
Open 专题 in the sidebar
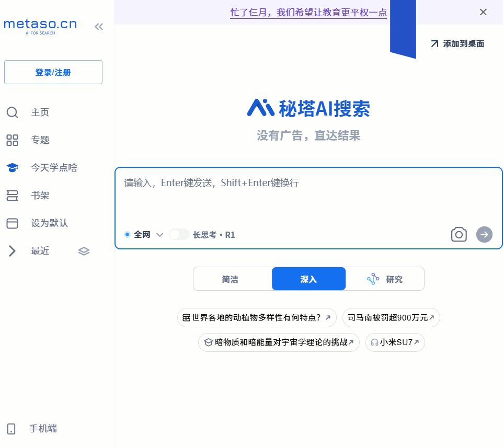point(40,140)
